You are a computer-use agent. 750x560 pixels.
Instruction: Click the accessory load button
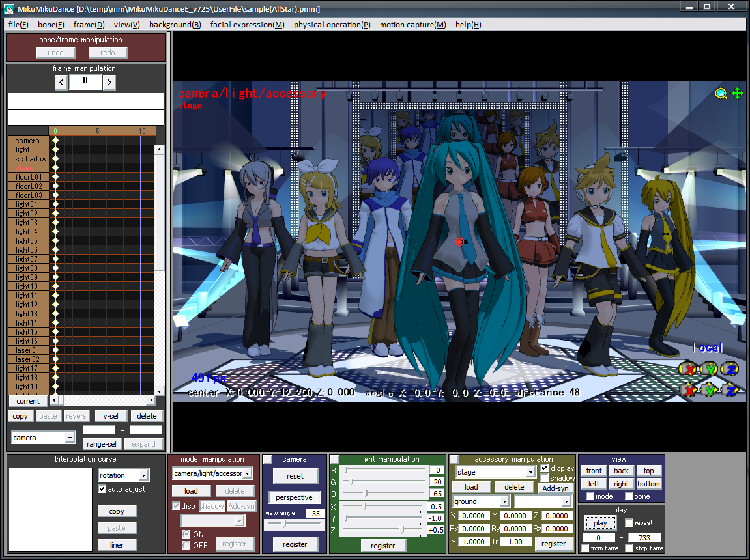click(471, 487)
